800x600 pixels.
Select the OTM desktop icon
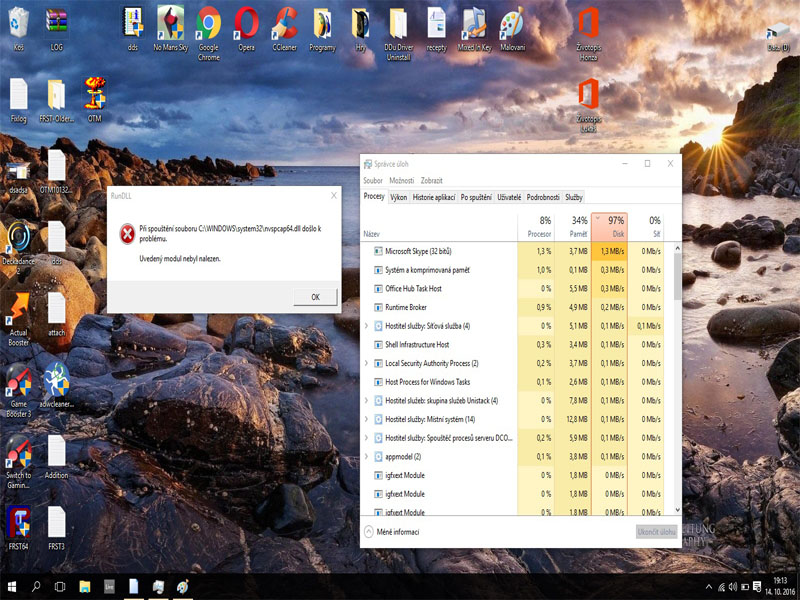[x=94, y=94]
